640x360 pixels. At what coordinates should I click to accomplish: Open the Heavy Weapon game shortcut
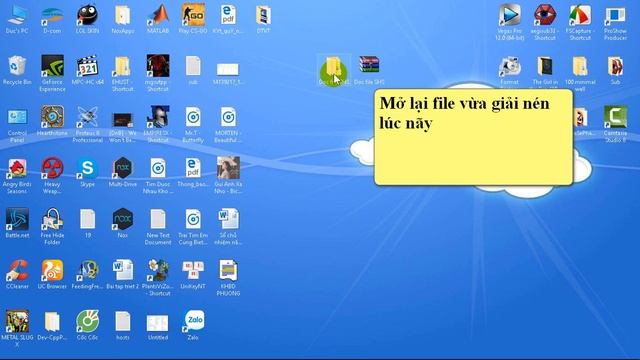52,176
